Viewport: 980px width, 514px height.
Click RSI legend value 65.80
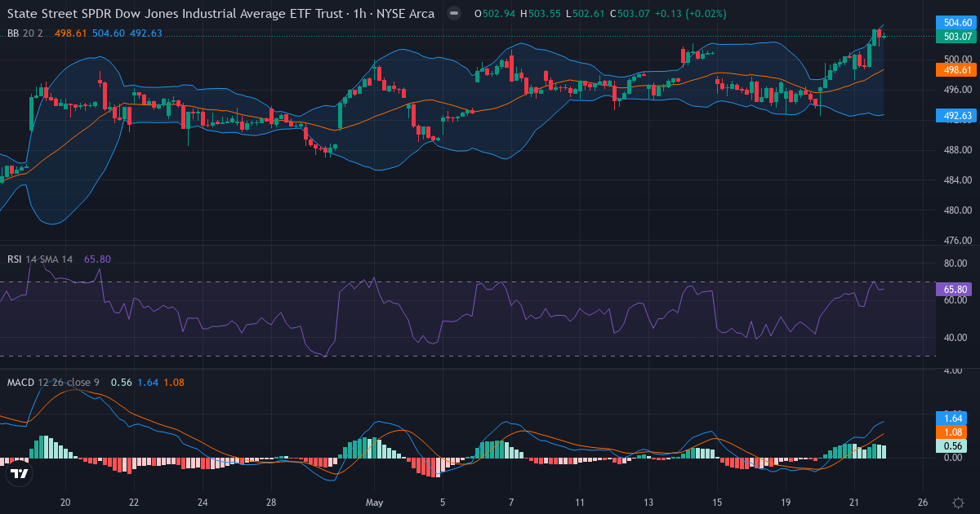pos(97,259)
